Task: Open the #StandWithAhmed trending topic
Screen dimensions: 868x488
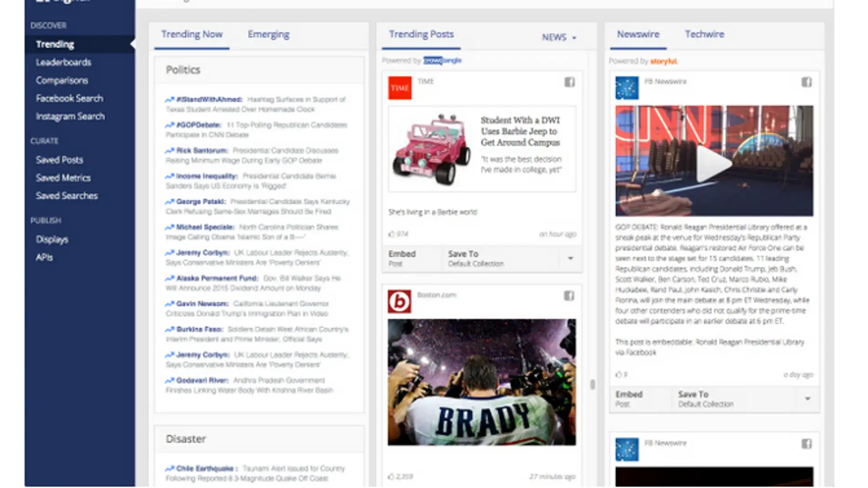Action: (x=209, y=100)
